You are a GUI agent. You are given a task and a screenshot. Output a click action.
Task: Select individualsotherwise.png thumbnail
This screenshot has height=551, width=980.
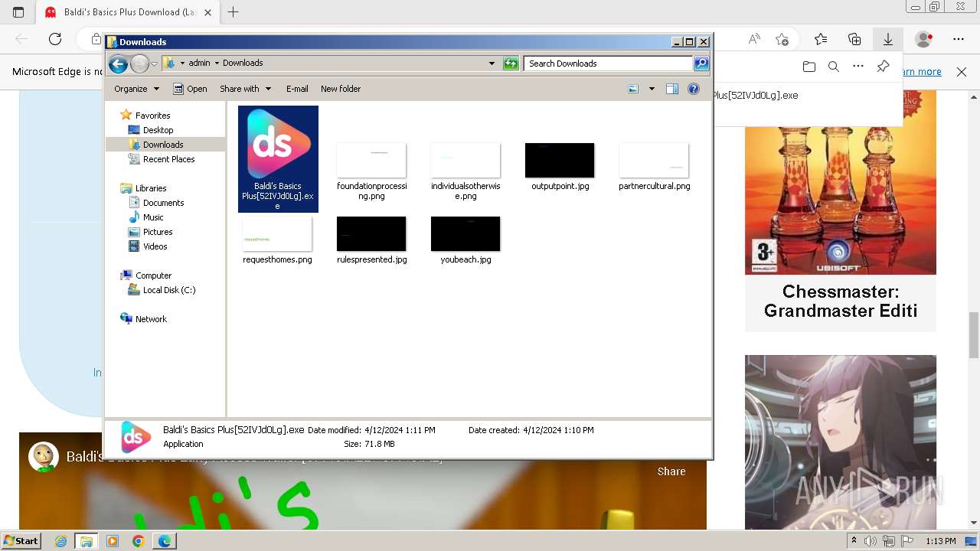465,160
